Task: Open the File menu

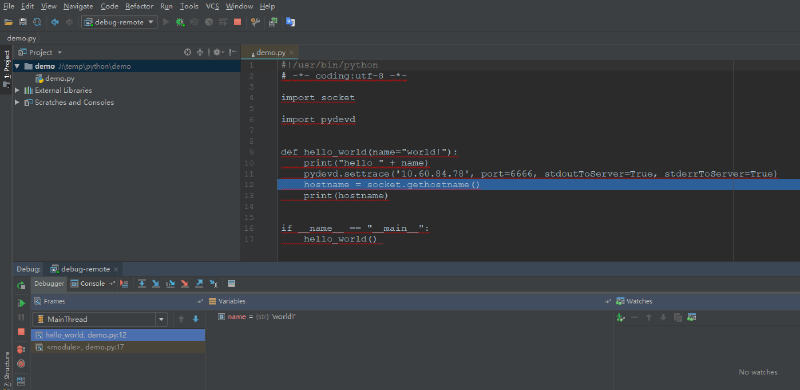Action: [x=9, y=7]
